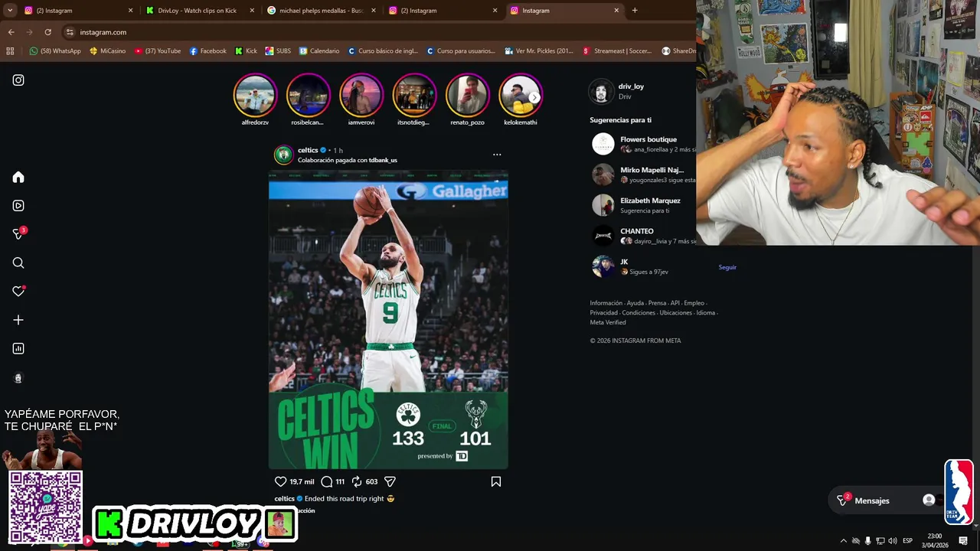Screen dimensions: 980x551
Task: Open kelokemathi's story
Action: click(521, 95)
